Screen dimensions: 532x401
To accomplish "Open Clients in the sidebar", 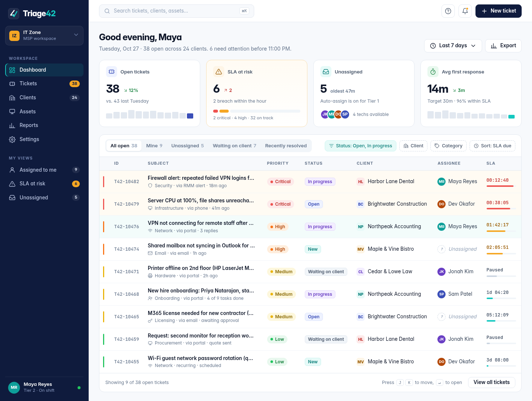I will click(x=44, y=98).
